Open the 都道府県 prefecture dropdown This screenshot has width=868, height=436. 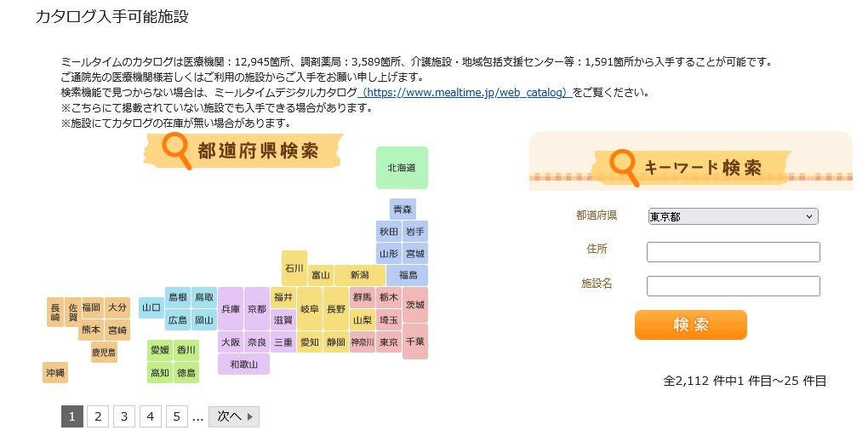click(733, 216)
